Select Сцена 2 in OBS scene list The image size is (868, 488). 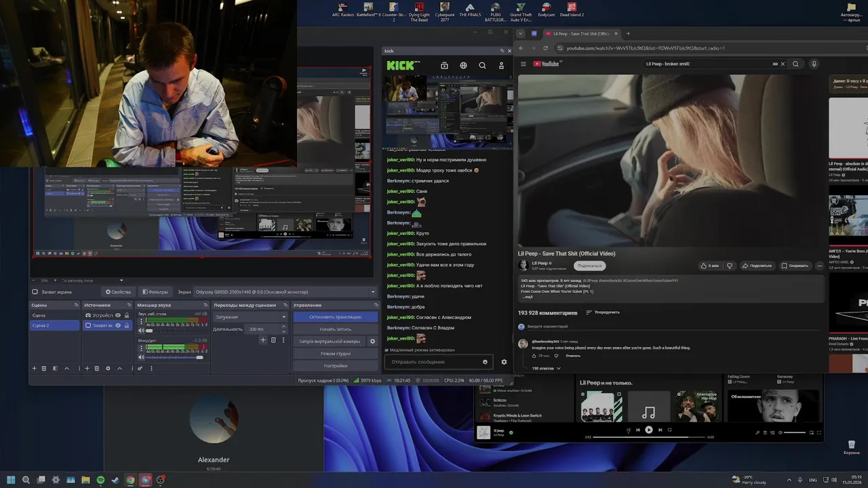pyautogui.click(x=54, y=325)
